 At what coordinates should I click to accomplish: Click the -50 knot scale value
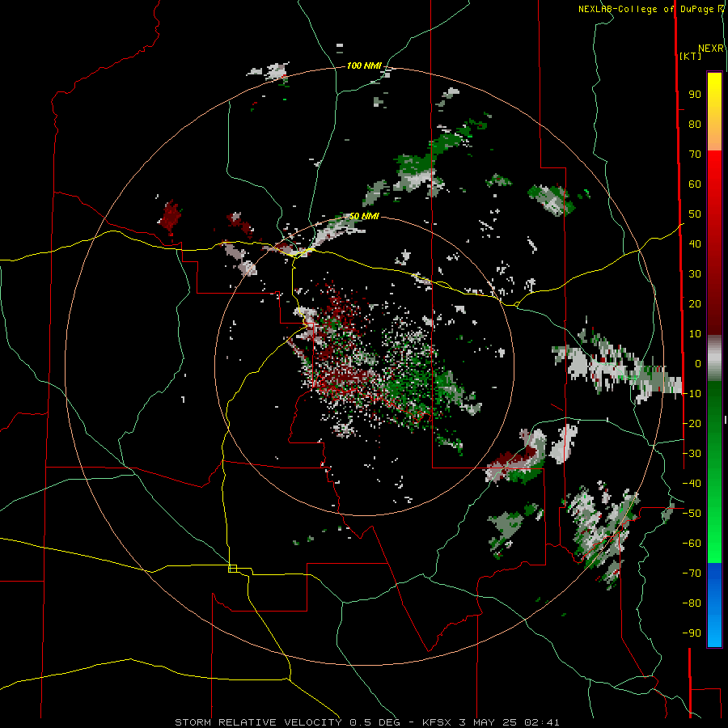tap(692, 514)
